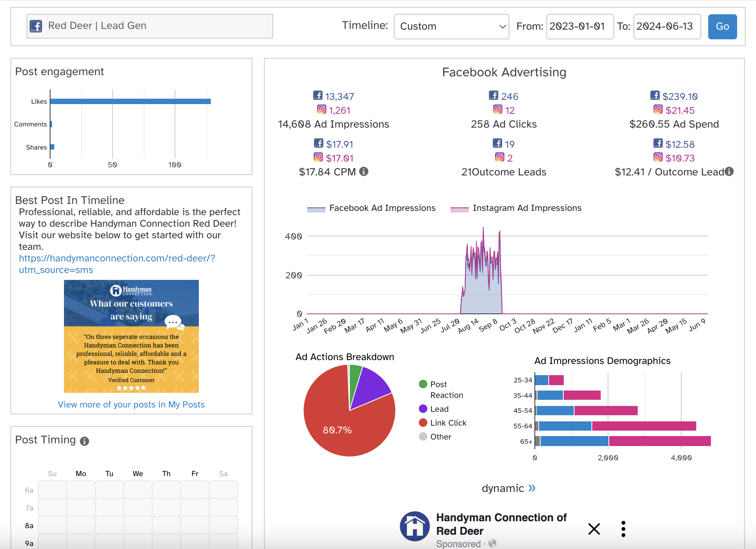This screenshot has width=756, height=549.
Task: Click the From date field 2023-01-01
Action: click(x=580, y=27)
